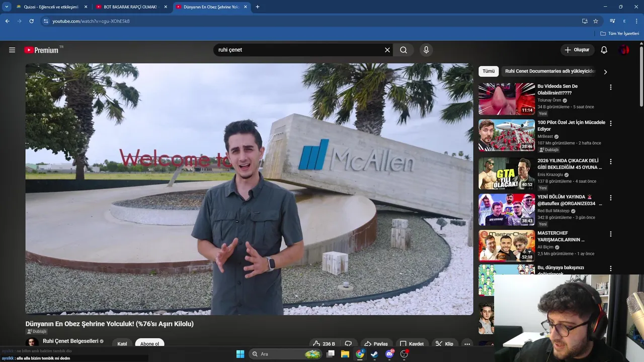Open Chrome profile E button

624,21
